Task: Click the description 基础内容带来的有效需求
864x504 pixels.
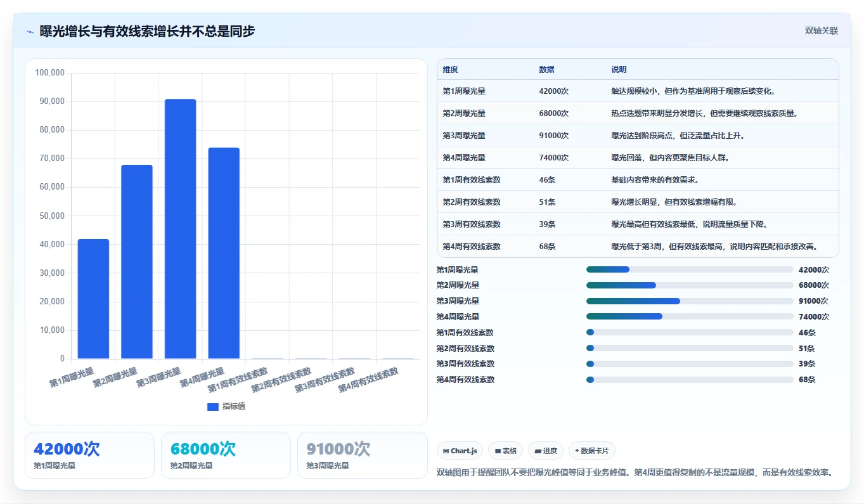Action: click(x=655, y=180)
